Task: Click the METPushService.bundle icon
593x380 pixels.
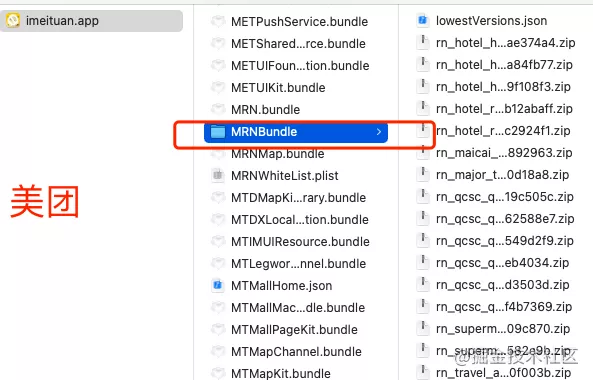Action: 218,21
